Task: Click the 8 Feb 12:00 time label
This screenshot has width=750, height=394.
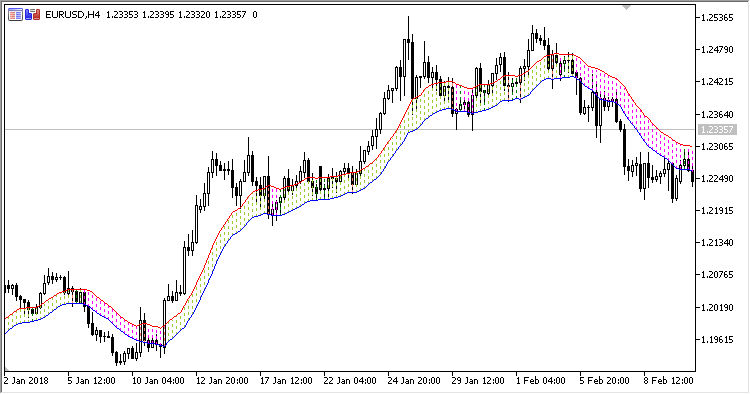Action: pyautogui.click(x=669, y=381)
